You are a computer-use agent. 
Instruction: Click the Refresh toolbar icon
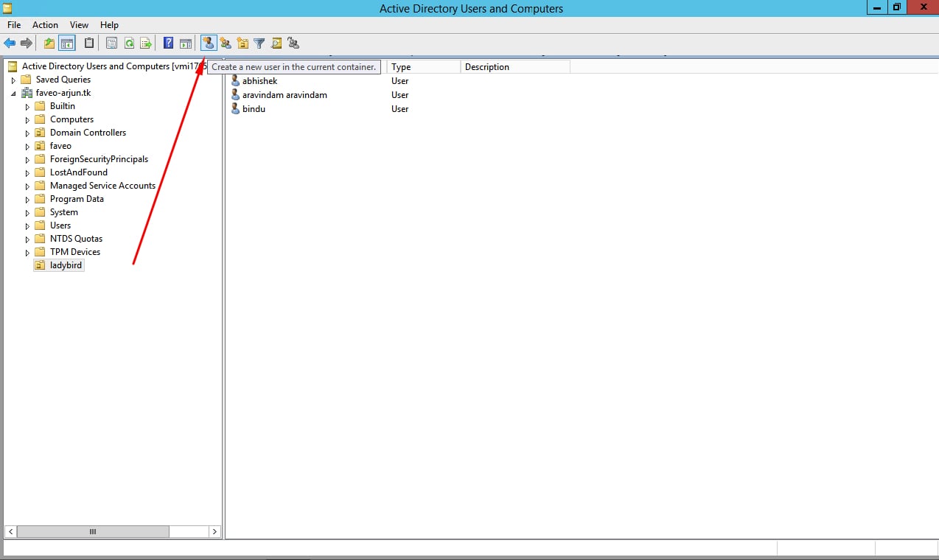point(129,43)
